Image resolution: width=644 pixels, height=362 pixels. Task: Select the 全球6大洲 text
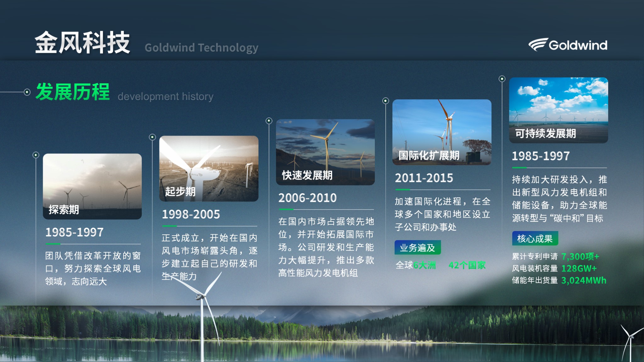pyautogui.click(x=416, y=266)
